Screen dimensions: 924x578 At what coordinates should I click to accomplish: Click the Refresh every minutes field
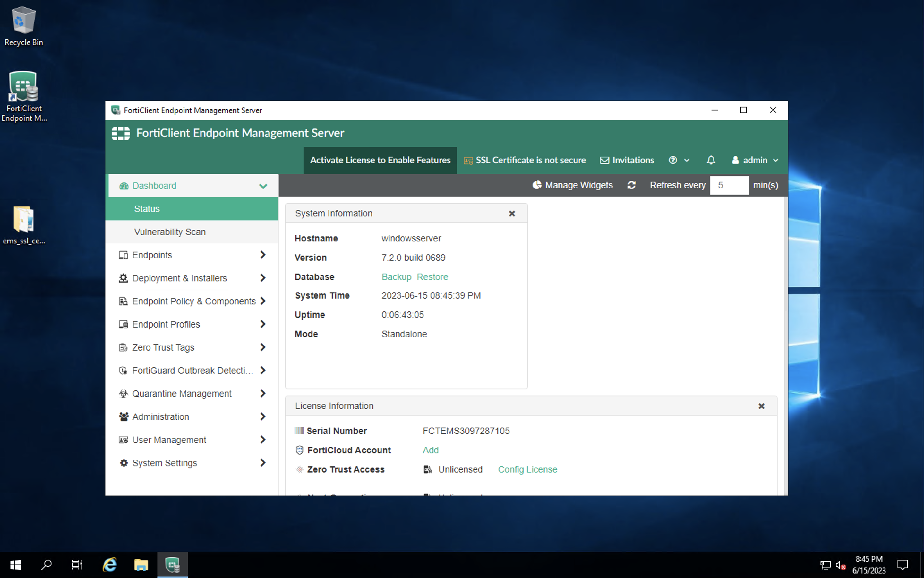(x=729, y=185)
